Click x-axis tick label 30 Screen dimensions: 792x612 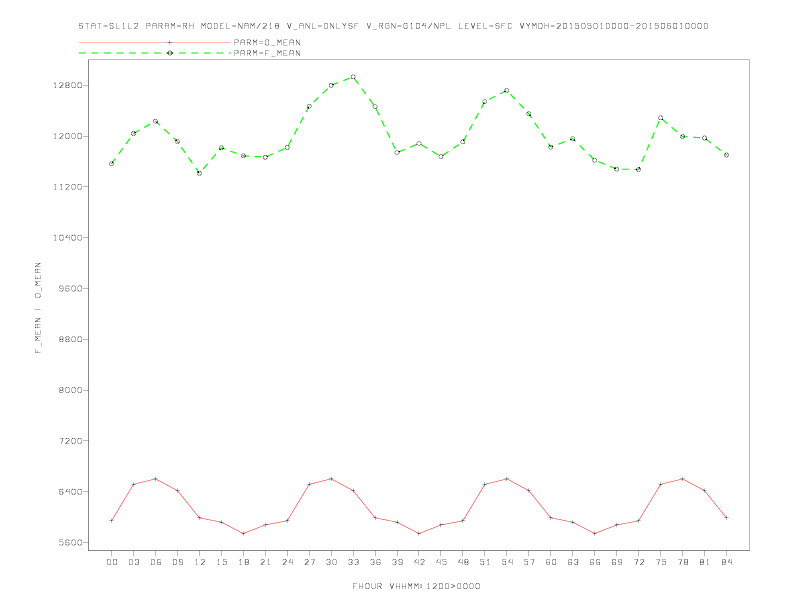(331, 562)
